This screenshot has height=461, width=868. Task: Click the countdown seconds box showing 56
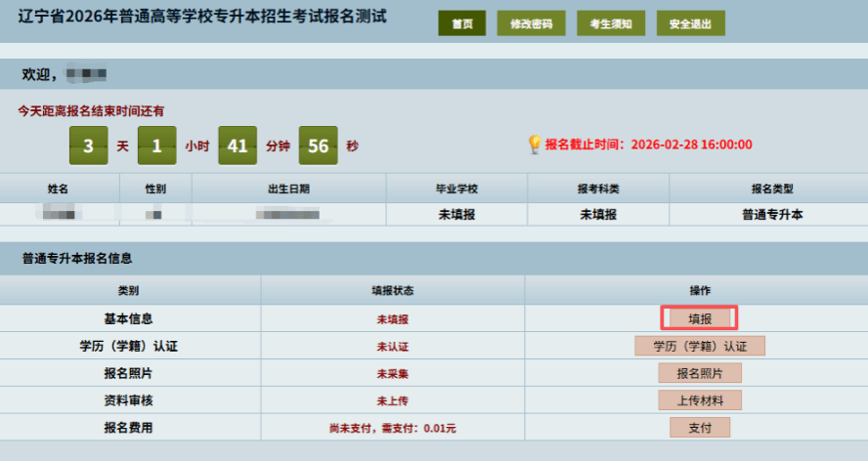click(x=318, y=147)
